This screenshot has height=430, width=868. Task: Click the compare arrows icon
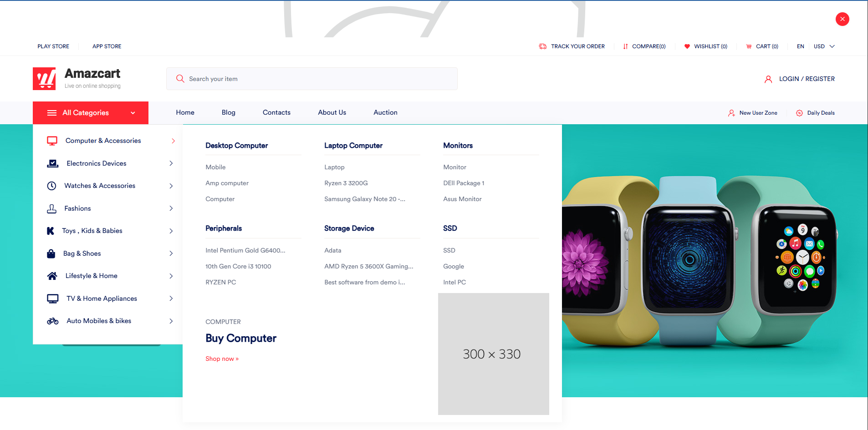click(x=625, y=46)
